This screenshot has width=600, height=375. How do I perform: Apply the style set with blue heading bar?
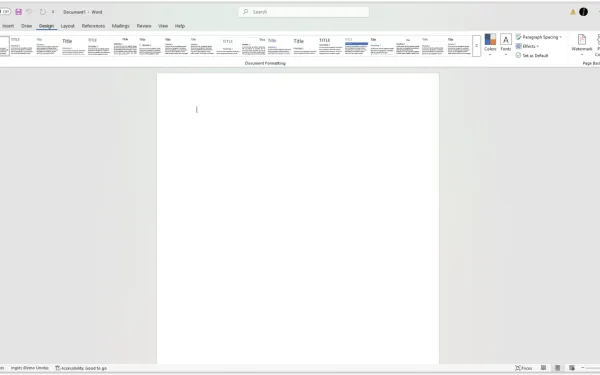356,46
